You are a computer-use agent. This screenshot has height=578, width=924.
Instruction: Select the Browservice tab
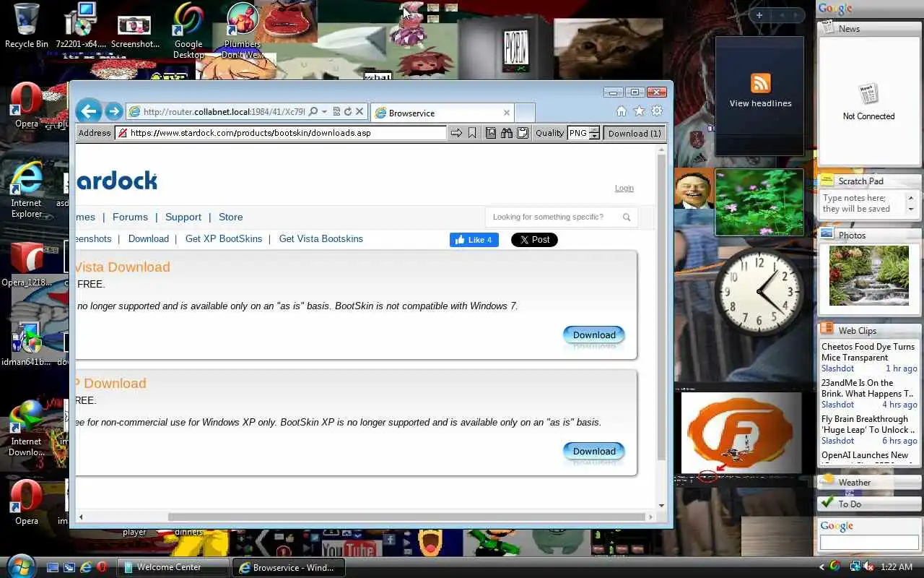click(441, 113)
